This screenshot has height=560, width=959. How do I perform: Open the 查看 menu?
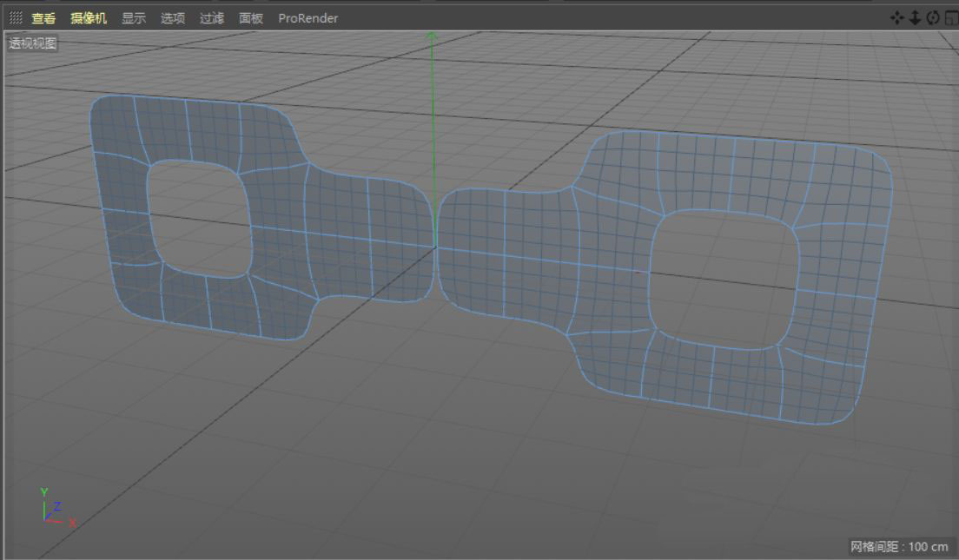click(43, 18)
